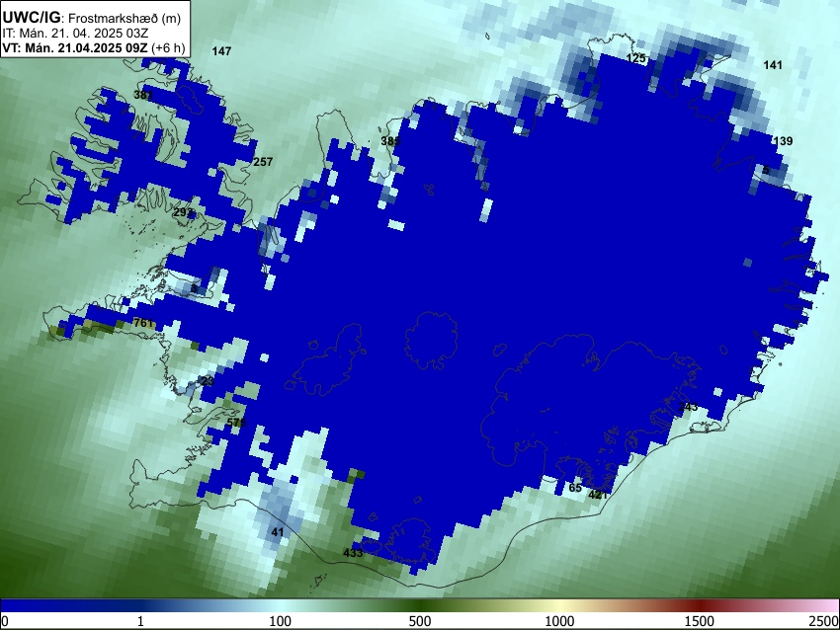Viewport: 840px width, 630px height.
Task: Click the station value 421 in the southeast
Action: [x=598, y=495]
